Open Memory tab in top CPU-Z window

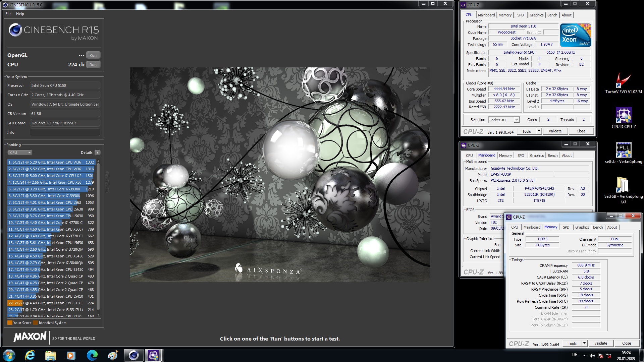[x=505, y=15]
